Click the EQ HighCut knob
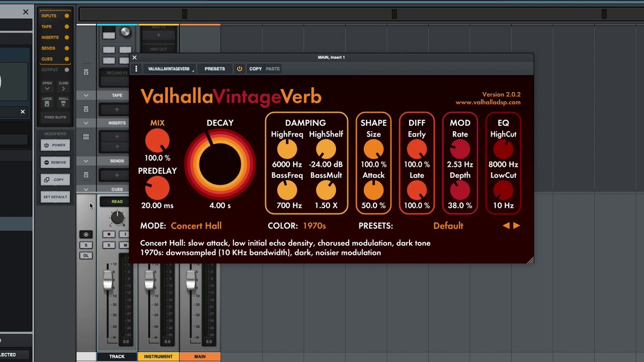Viewport: 644px width, 362px height. tap(503, 149)
